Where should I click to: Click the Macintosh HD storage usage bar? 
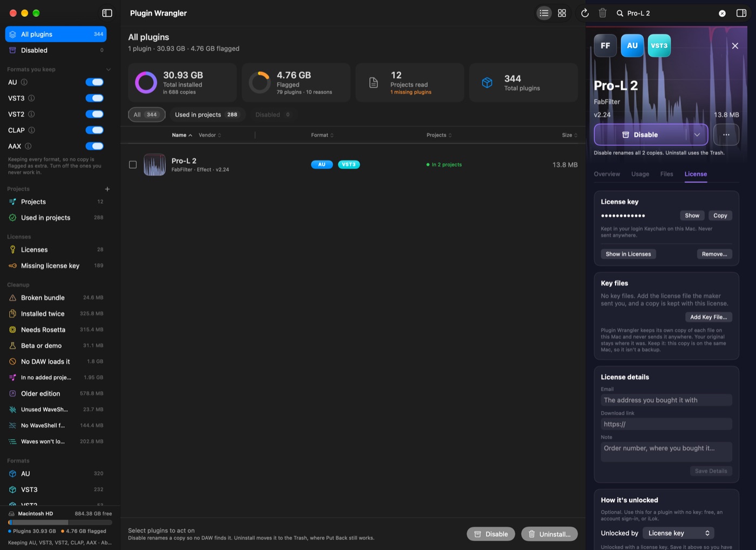click(60, 522)
